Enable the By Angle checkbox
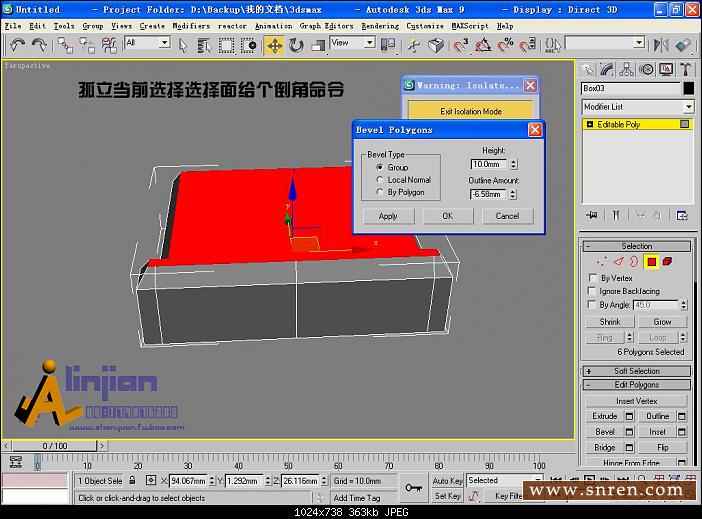702x519 pixels. click(x=592, y=305)
